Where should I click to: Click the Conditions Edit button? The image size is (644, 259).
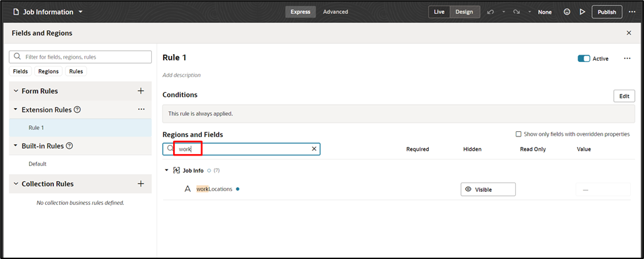[x=624, y=96]
